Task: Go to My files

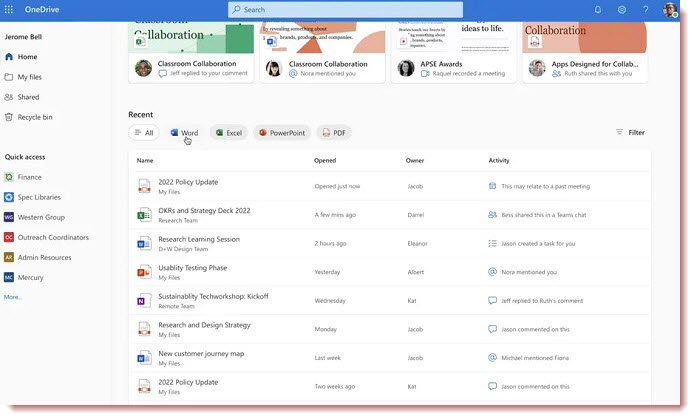Action: click(x=30, y=77)
